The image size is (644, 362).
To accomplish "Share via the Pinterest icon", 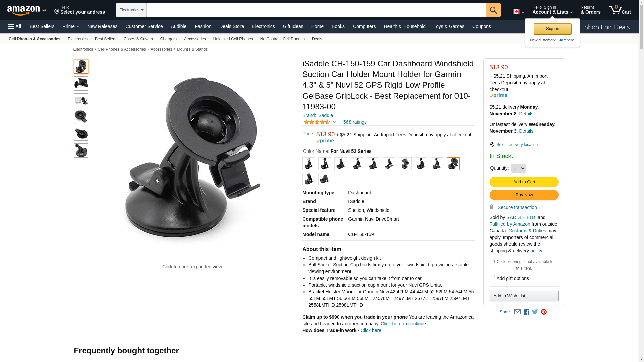I will click(544, 312).
